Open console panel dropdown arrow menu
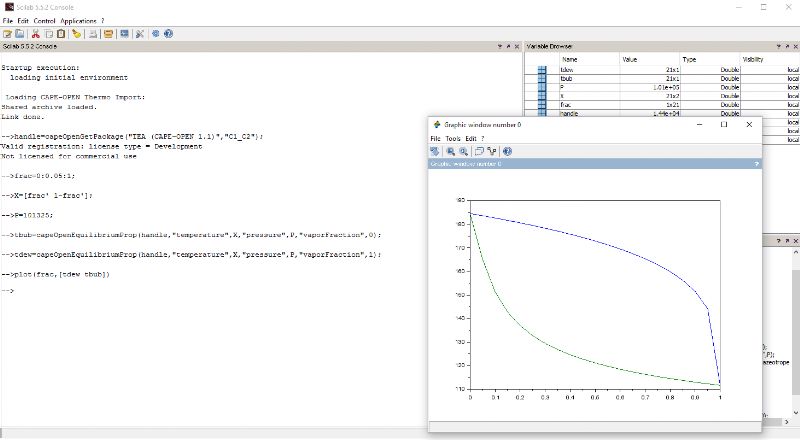The width and height of the screenshot is (800, 440). pos(499,46)
